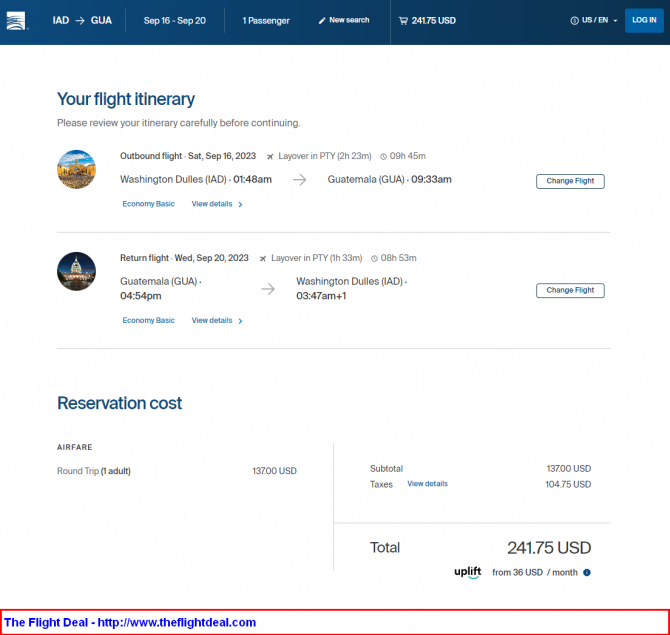
Task: Click the return flight layover plane icon
Action: pyautogui.click(x=263, y=259)
